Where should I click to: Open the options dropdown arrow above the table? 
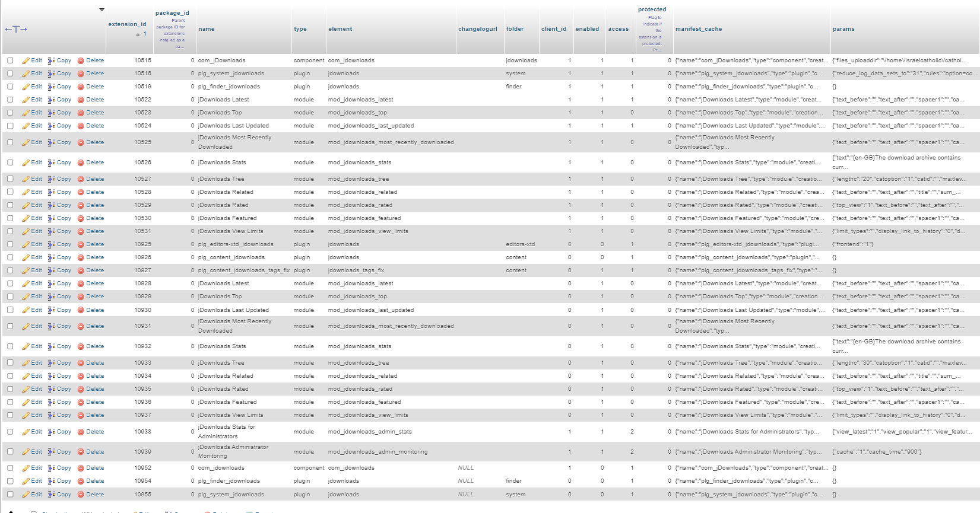coord(102,9)
